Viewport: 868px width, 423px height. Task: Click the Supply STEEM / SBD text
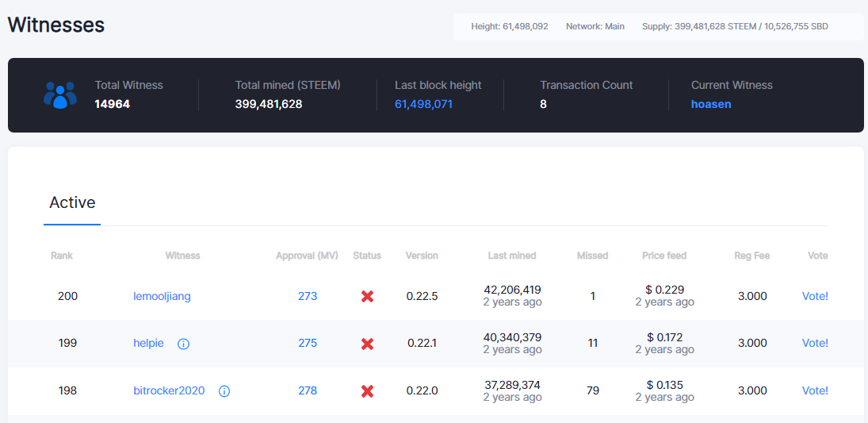735,26
